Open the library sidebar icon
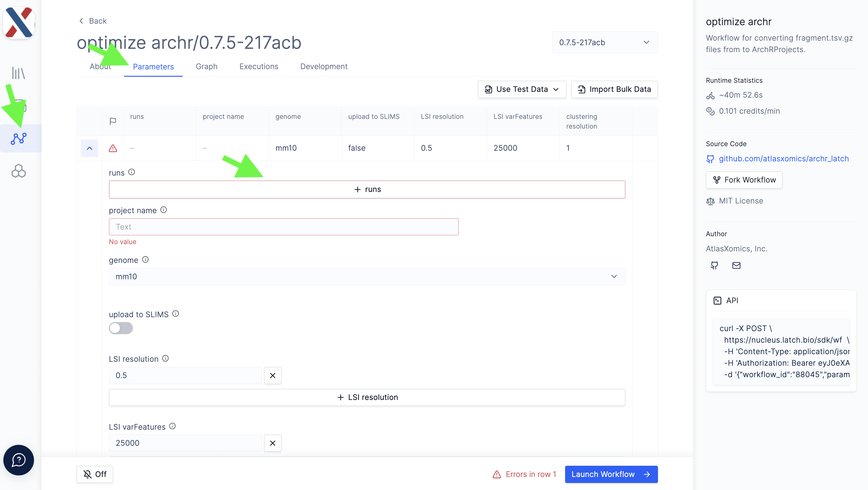The image size is (868, 490). [19, 73]
